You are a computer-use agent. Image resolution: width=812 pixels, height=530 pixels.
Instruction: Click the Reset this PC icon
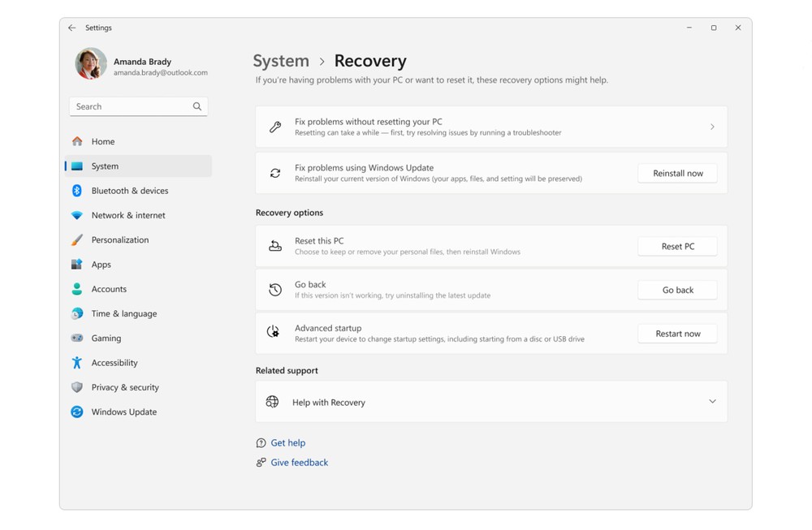(275, 247)
